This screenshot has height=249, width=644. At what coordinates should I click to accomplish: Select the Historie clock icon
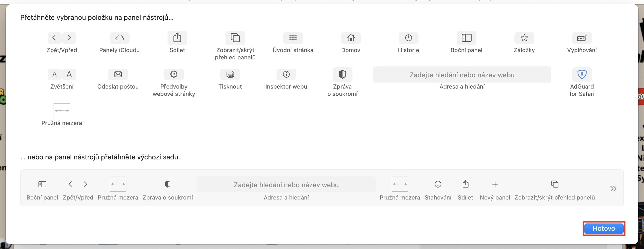pos(408,38)
